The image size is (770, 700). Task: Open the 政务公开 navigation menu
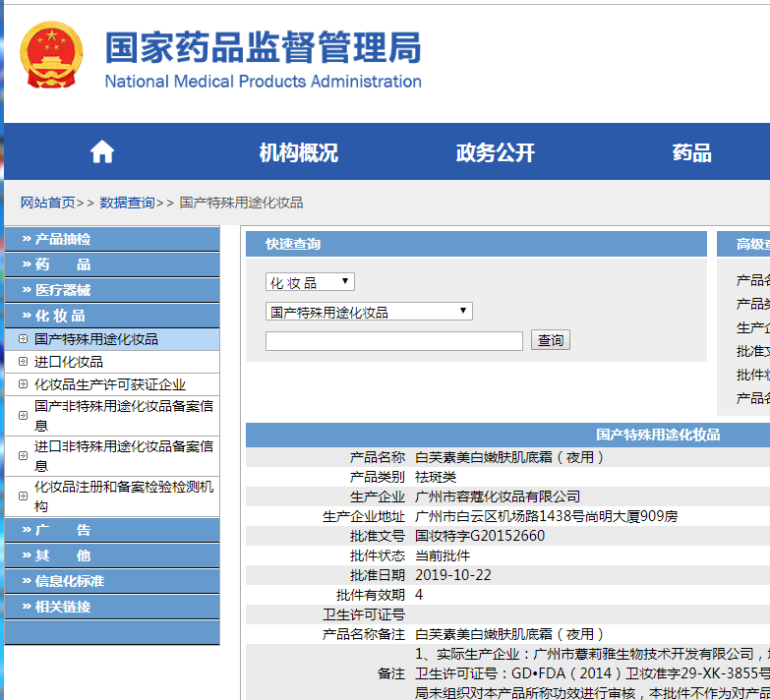(x=496, y=152)
